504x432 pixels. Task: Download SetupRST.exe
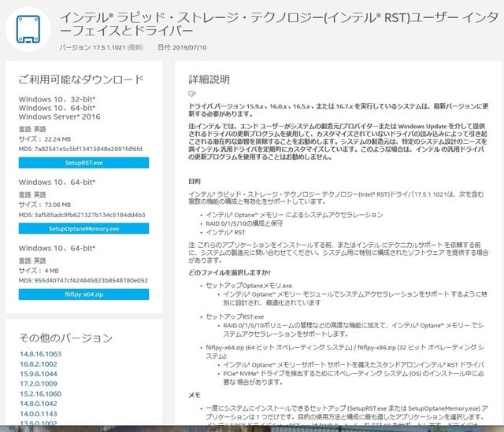(83, 163)
